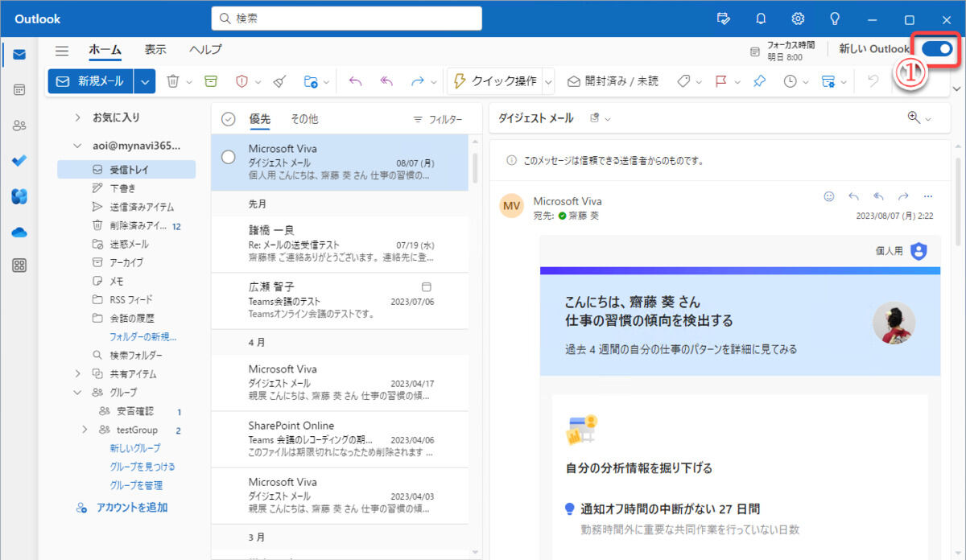The height and width of the screenshot is (560, 966).
Task: Open the ヘルプ tab
Action: coord(205,50)
